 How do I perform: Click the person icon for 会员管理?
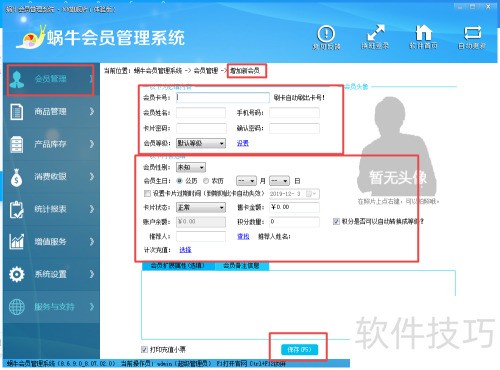coord(17,79)
